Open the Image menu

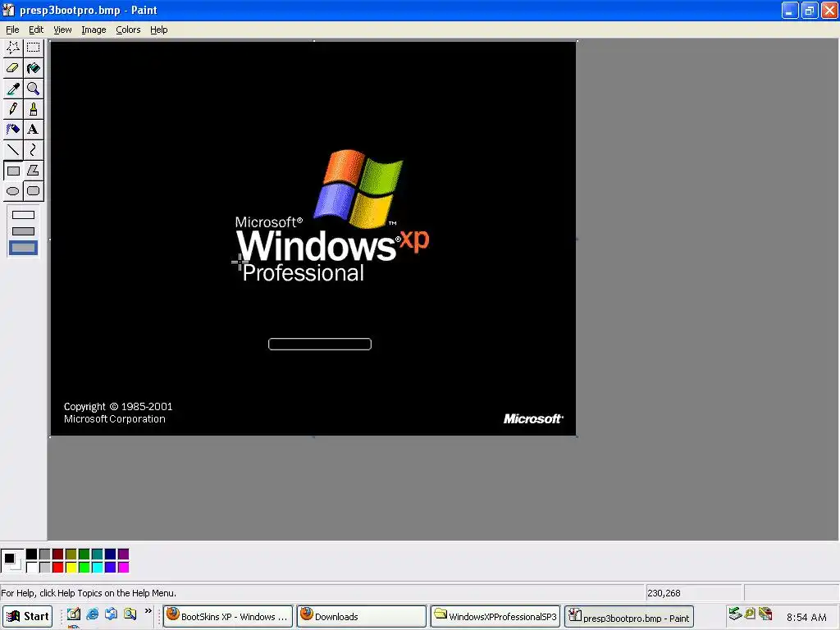pos(94,30)
